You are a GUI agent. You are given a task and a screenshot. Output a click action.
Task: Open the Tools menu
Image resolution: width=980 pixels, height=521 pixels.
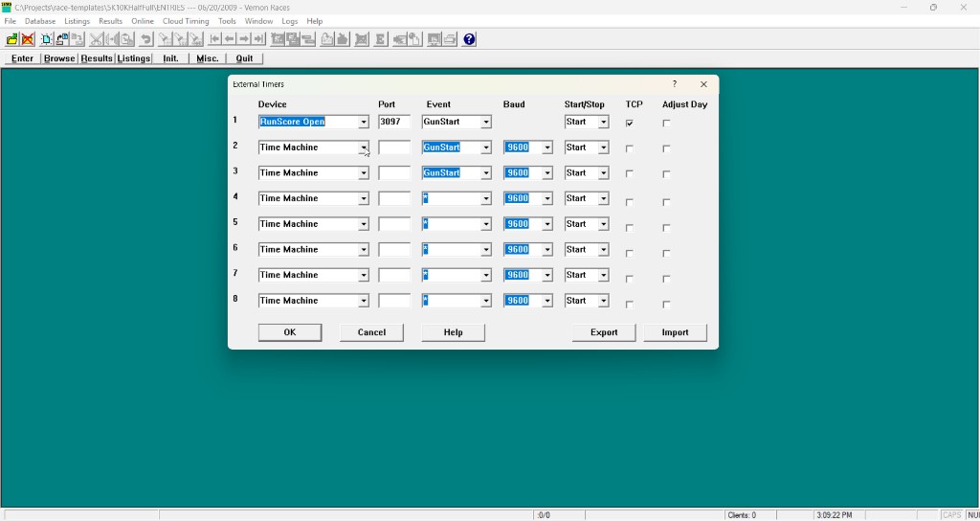point(227,21)
